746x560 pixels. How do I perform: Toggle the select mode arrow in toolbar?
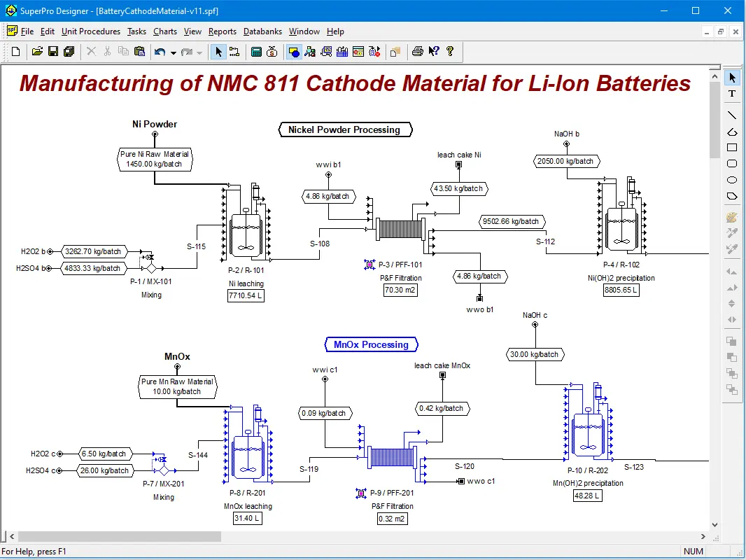(218, 51)
